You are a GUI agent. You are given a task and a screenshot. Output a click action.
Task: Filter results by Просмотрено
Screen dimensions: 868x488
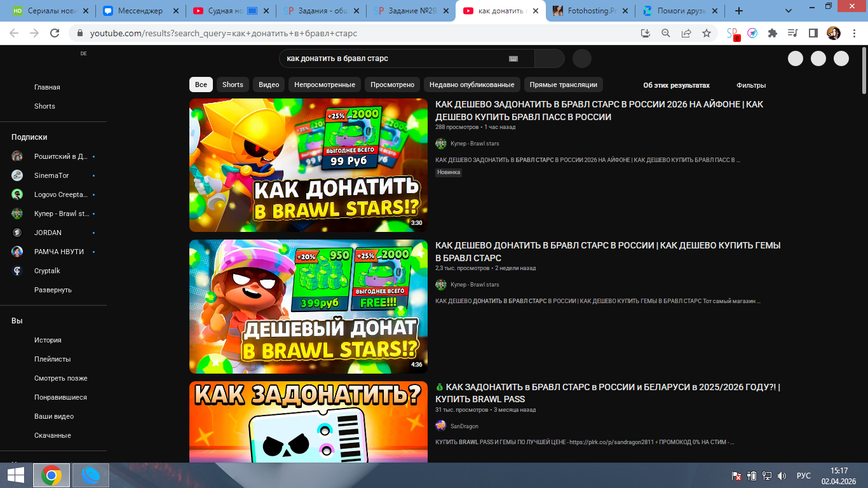[x=392, y=85]
